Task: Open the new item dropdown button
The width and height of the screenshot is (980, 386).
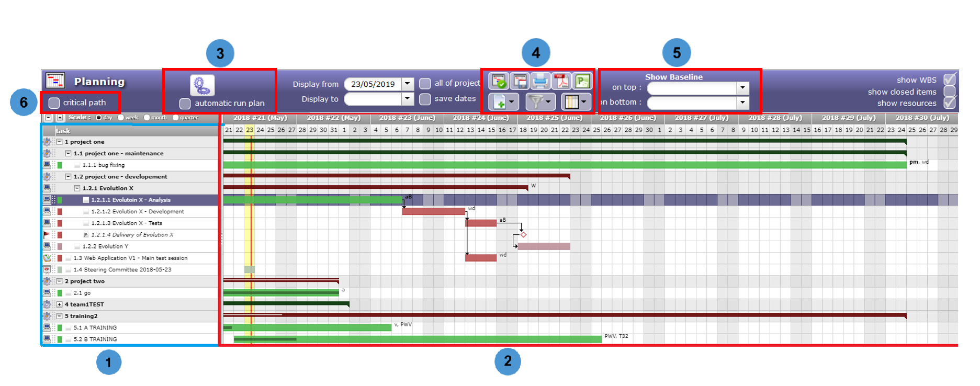Action: (x=503, y=101)
